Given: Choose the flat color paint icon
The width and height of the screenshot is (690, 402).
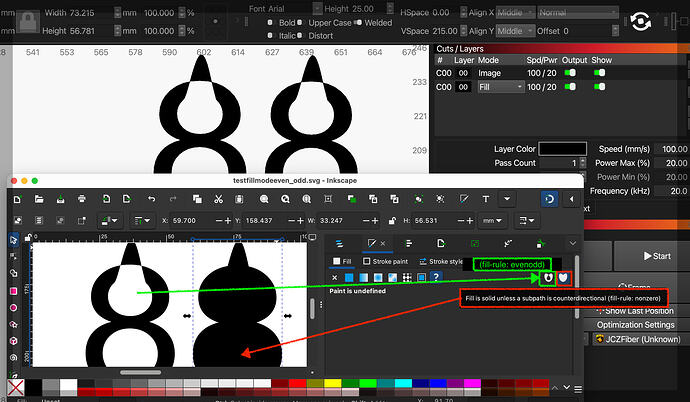Looking at the screenshot, I should [x=349, y=278].
